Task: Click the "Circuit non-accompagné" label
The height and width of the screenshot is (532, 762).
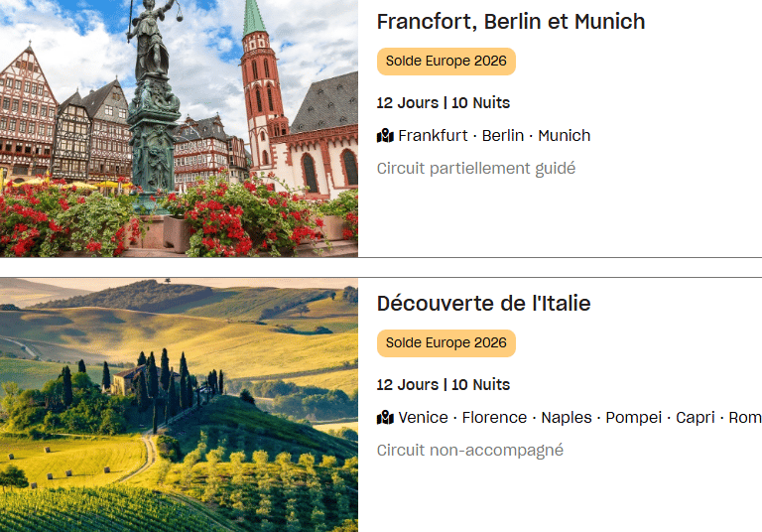Action: [x=469, y=451]
